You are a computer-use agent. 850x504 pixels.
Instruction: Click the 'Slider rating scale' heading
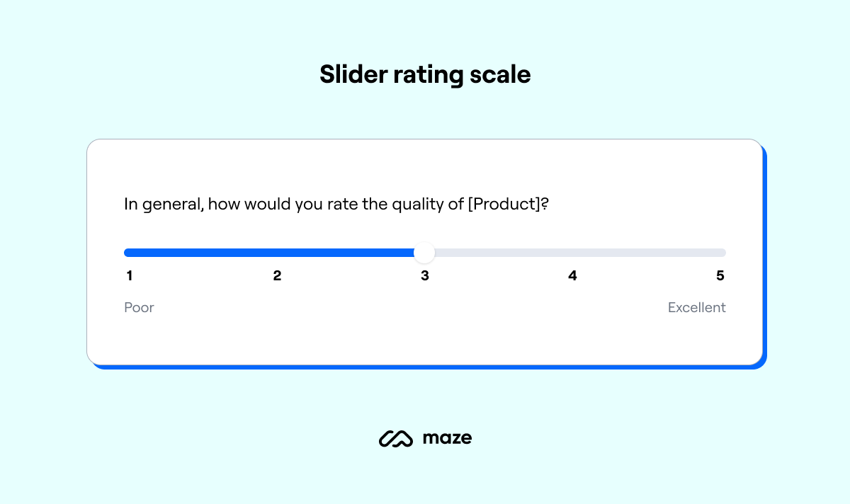pos(425,74)
